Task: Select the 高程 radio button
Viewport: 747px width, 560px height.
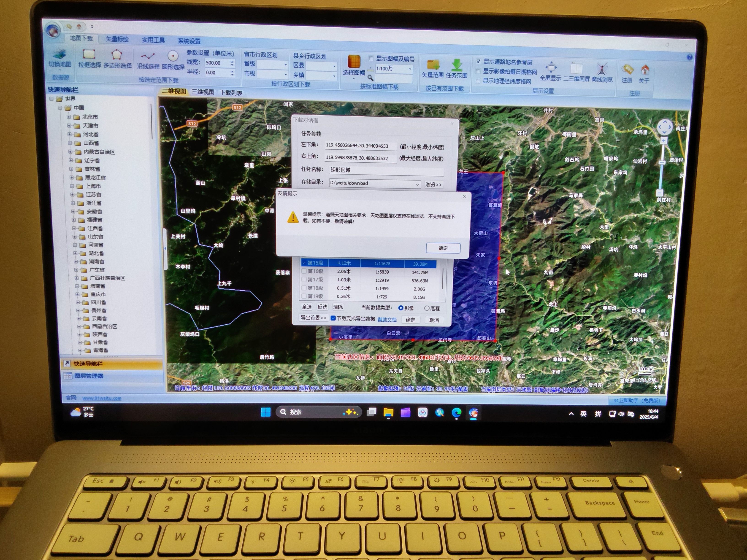Action: [x=427, y=308]
